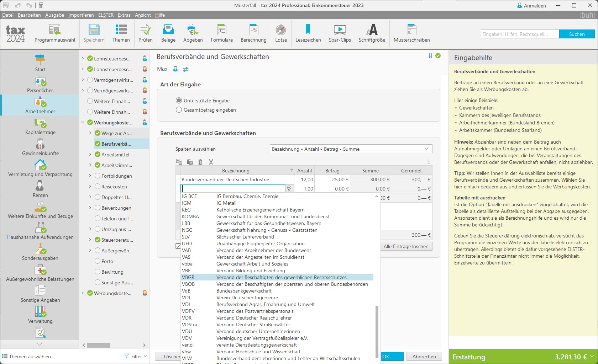Select Gesamtbetrag eingeben radio option

[179, 110]
